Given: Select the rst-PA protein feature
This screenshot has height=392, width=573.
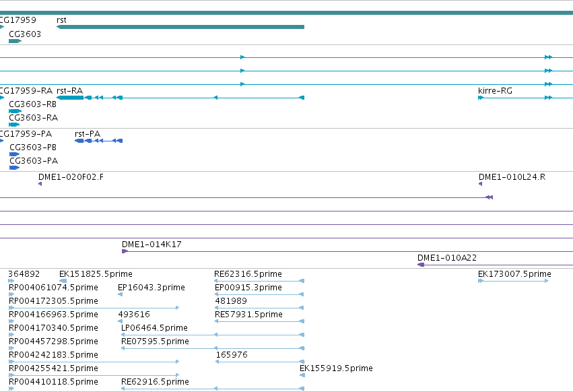Looking at the screenshot, I should (99, 141).
